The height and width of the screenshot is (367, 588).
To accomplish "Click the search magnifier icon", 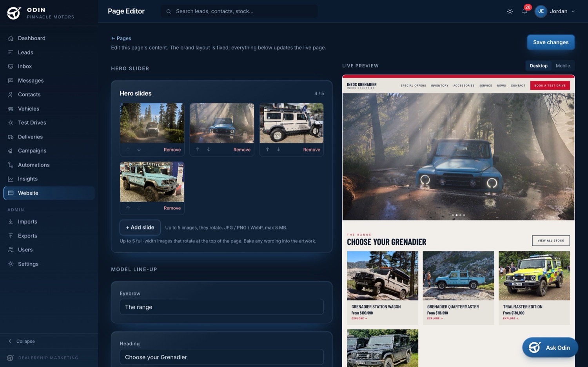I will coord(169,11).
